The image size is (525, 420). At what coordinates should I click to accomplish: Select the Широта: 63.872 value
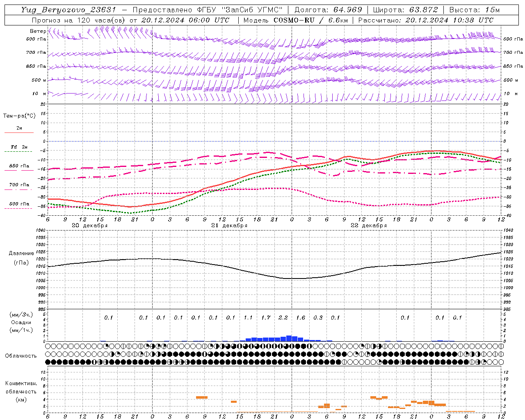[405, 10]
